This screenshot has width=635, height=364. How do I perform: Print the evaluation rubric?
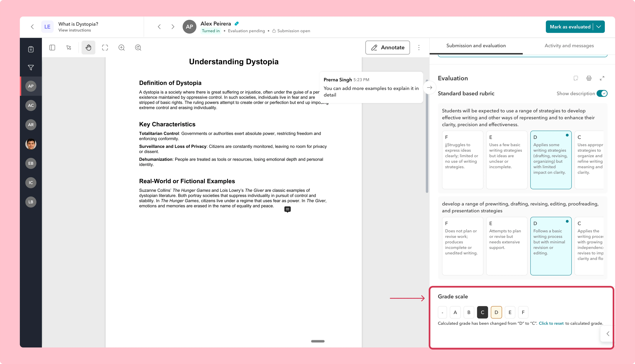[589, 78]
